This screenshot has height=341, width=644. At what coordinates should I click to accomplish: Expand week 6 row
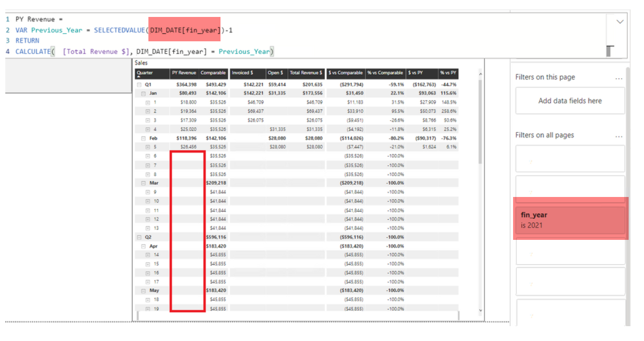148,156
